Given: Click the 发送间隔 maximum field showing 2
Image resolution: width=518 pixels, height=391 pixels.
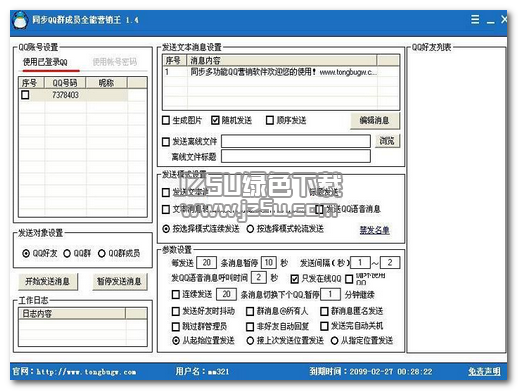Looking at the screenshot, I should pyautogui.click(x=390, y=263).
